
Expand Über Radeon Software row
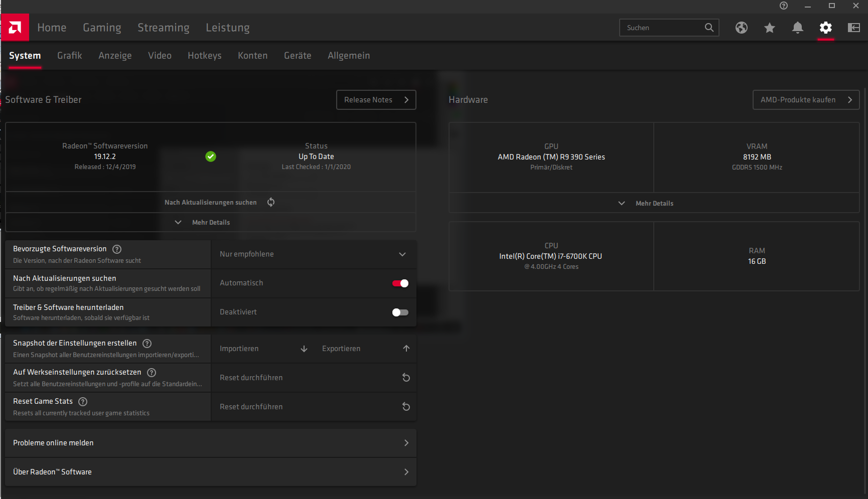point(211,472)
